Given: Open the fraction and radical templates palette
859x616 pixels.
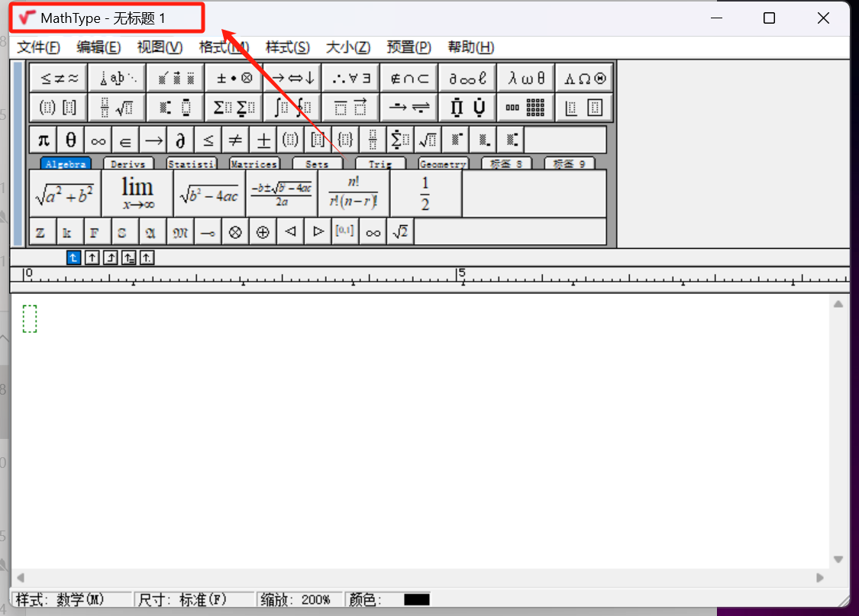Looking at the screenshot, I should (x=118, y=108).
